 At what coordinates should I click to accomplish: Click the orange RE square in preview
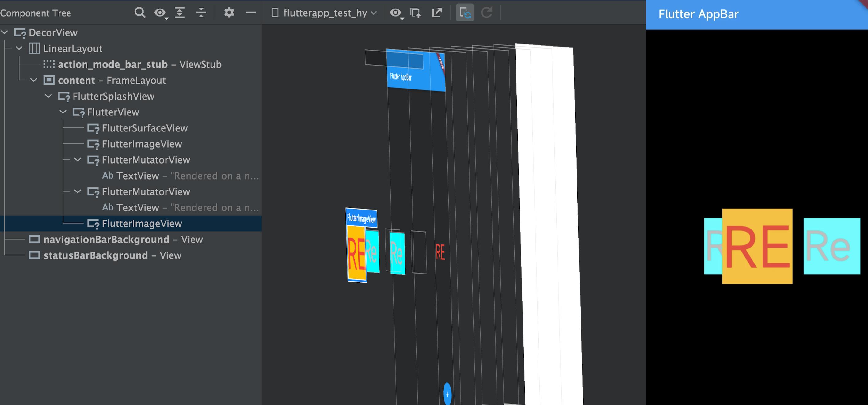pyautogui.click(x=757, y=246)
